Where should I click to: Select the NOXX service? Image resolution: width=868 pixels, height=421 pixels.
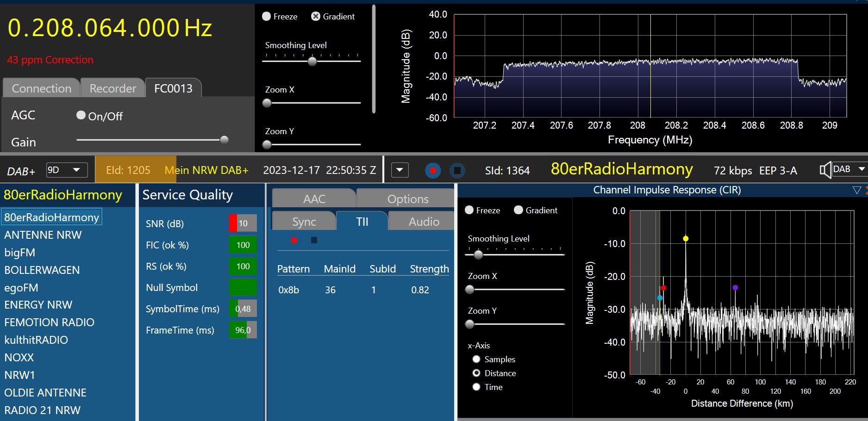(x=19, y=358)
